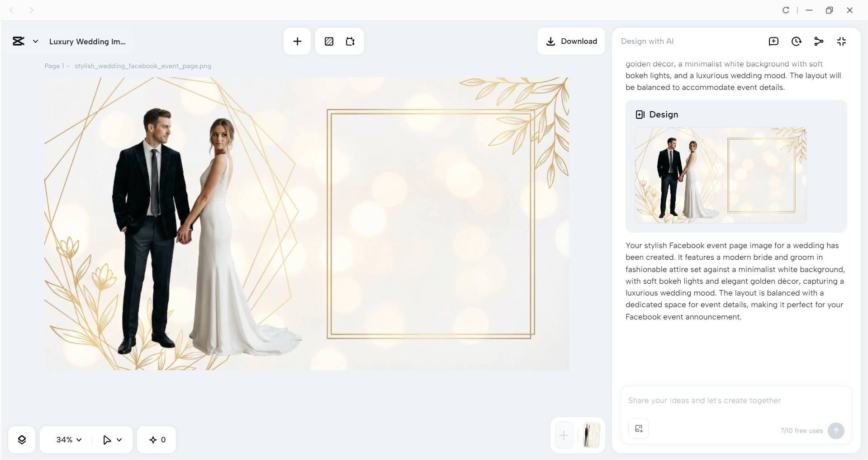
Task: View the Design with AI header tab
Action: point(648,41)
